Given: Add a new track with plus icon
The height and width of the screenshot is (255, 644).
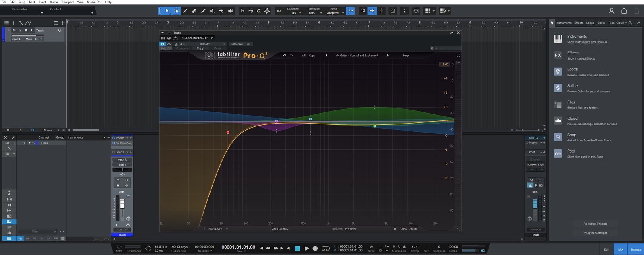Looking at the screenshot, I should (62, 23).
